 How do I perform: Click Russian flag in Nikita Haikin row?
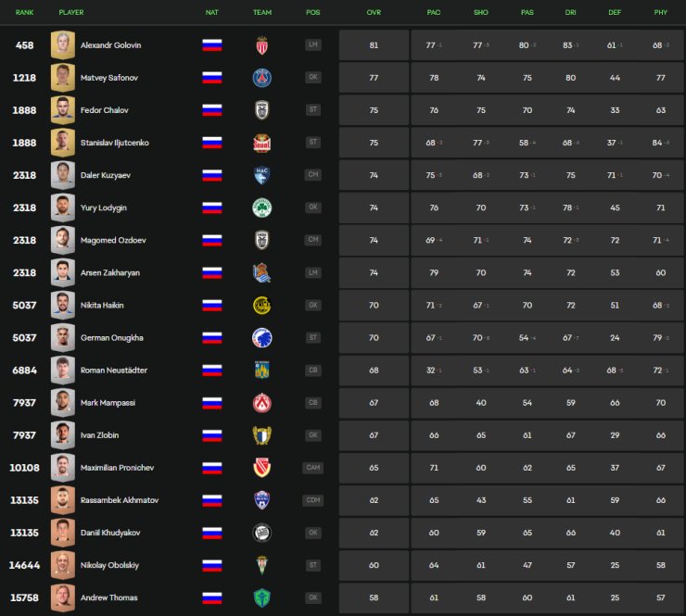pyautogui.click(x=212, y=305)
